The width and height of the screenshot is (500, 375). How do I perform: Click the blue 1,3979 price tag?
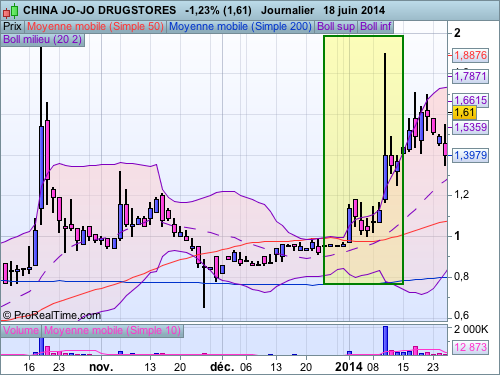point(470,155)
